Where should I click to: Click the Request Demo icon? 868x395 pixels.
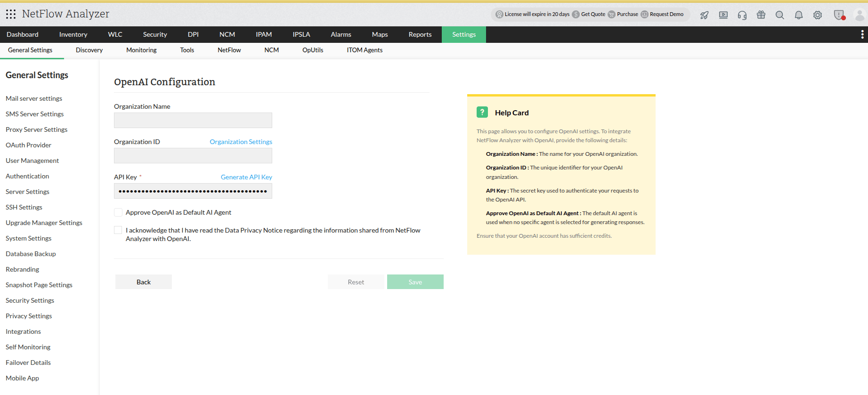[x=644, y=14]
